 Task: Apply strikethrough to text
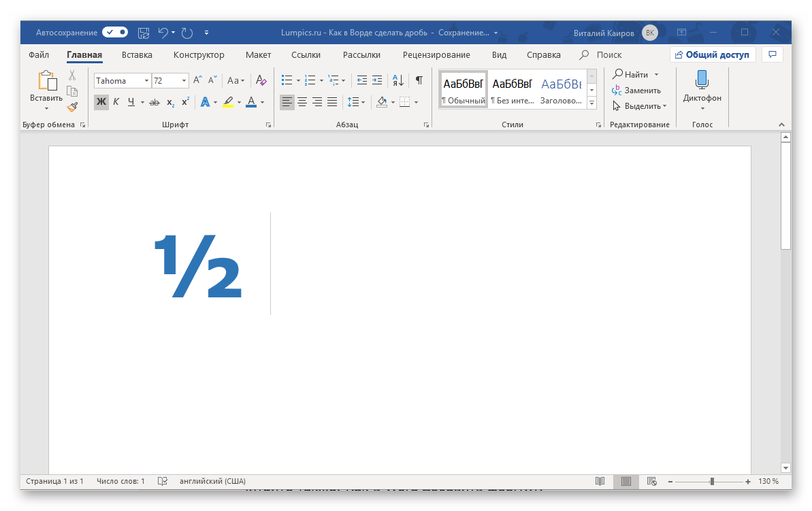154,102
